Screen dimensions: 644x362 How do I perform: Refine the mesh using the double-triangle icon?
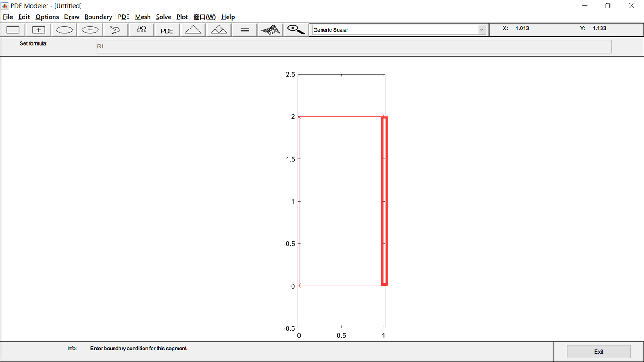(218, 29)
